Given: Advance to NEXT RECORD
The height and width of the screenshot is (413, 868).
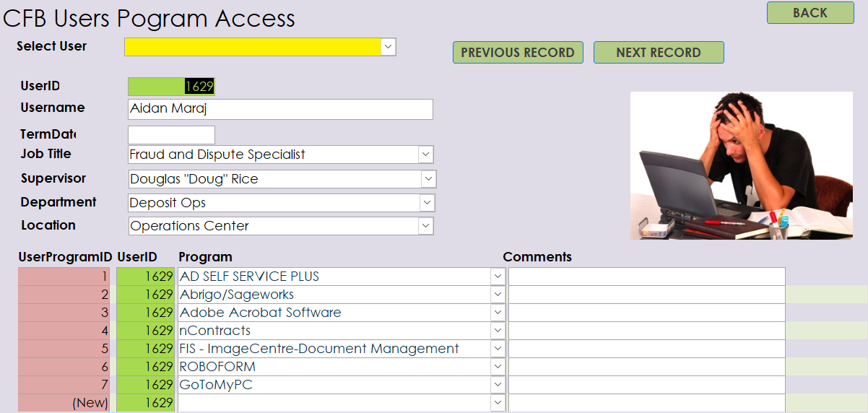Looking at the screenshot, I should (658, 53).
